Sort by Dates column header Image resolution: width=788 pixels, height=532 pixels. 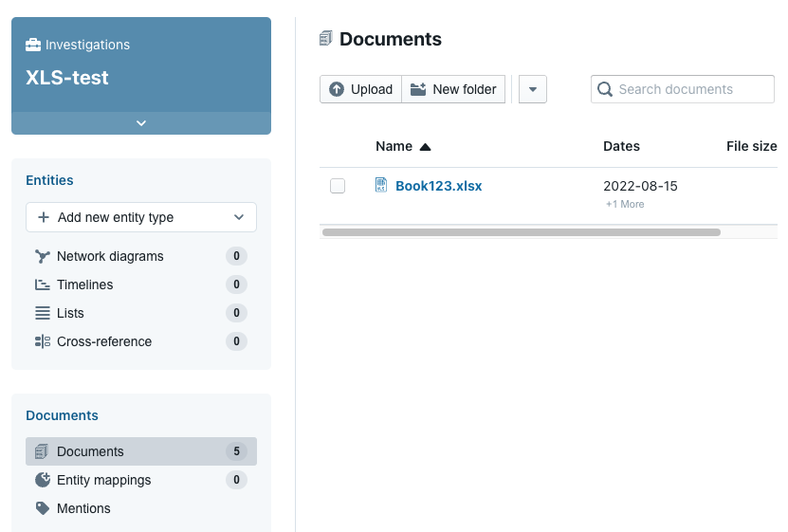[622, 146]
